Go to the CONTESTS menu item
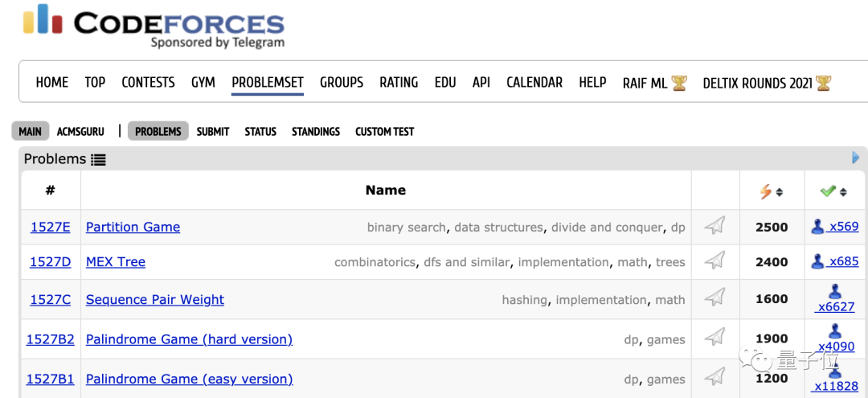Screen dimensions: 868x398 tap(148, 82)
